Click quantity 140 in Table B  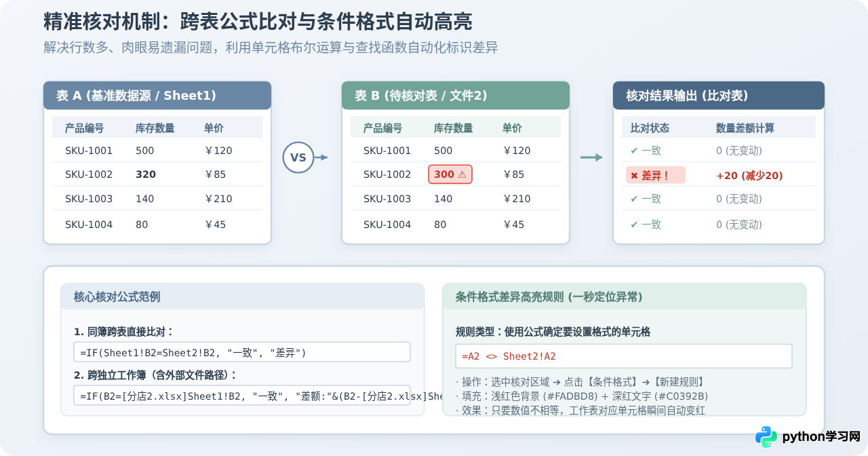pyautogui.click(x=443, y=199)
